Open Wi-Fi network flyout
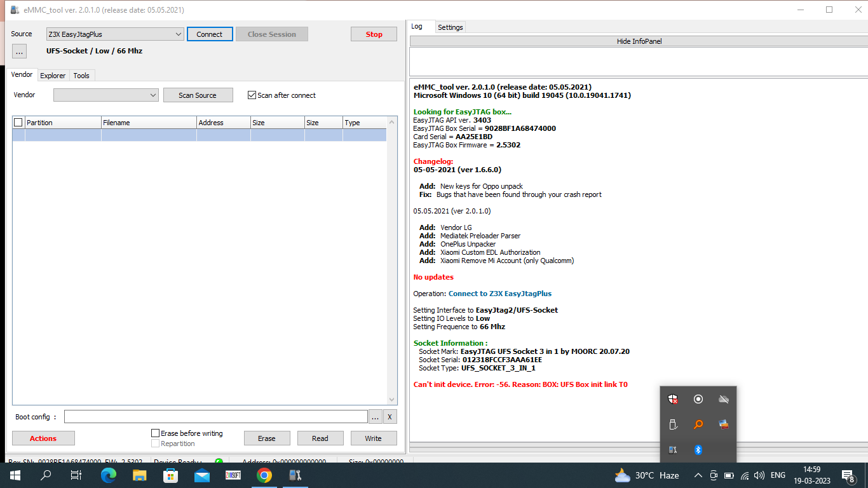868x488 pixels. (x=744, y=475)
